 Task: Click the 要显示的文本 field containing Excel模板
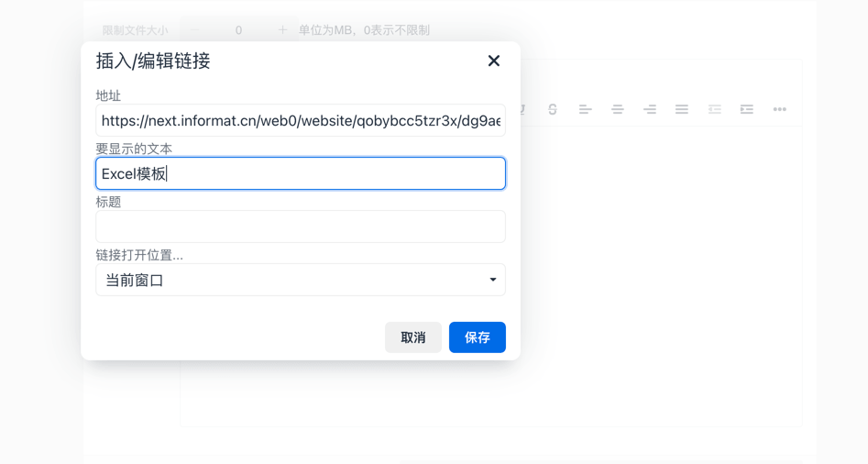tap(300, 173)
